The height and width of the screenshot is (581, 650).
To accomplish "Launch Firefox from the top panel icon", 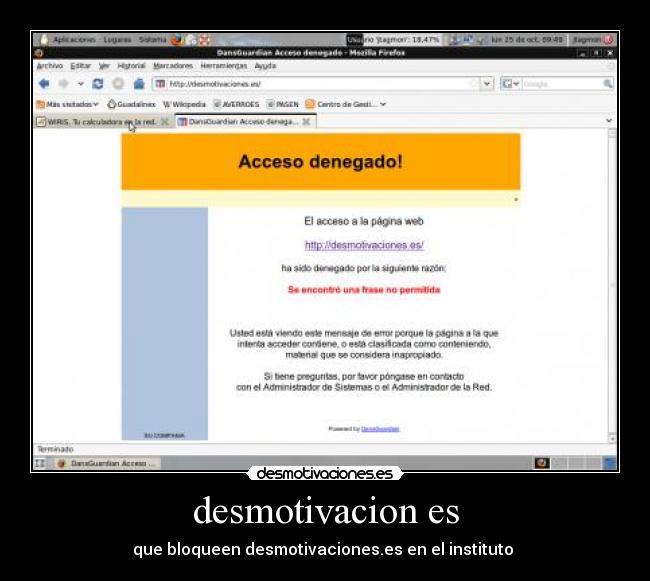I will pyautogui.click(x=177, y=40).
